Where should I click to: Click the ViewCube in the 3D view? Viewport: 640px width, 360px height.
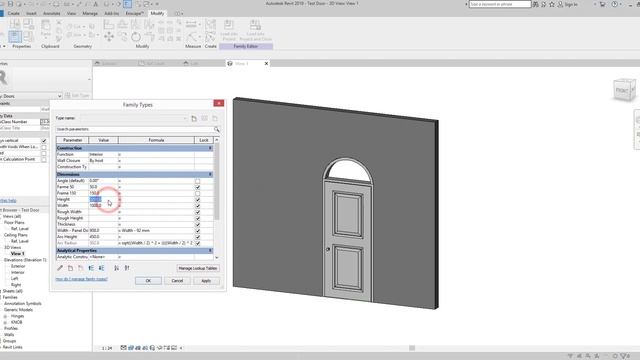pyautogui.click(x=624, y=89)
